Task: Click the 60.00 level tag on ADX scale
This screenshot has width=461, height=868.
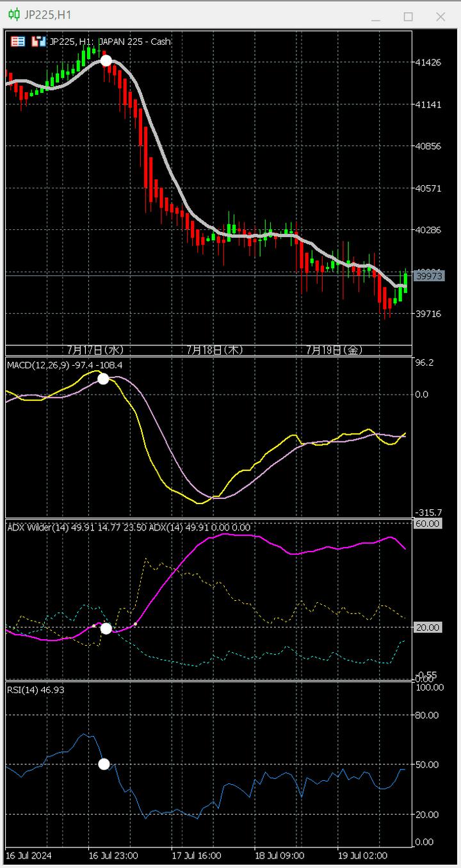Action: tap(428, 523)
